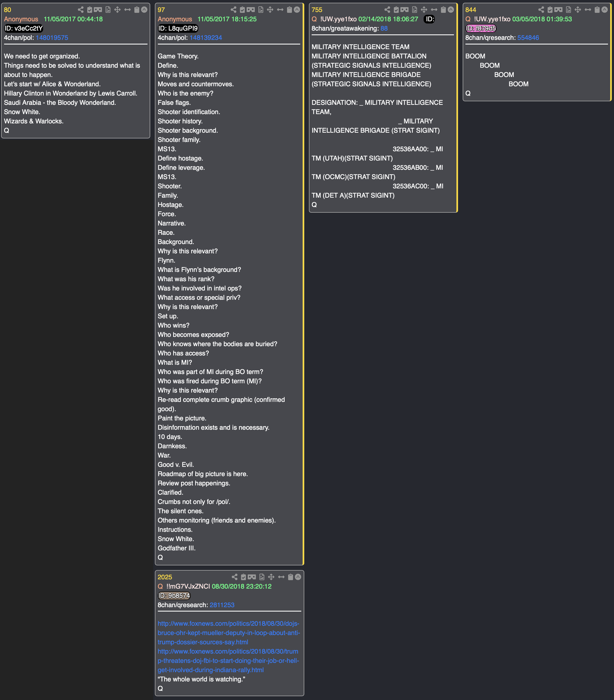This screenshot has width=614, height=700.
Task: Click the image file icon on post 844
Action: click(568, 10)
